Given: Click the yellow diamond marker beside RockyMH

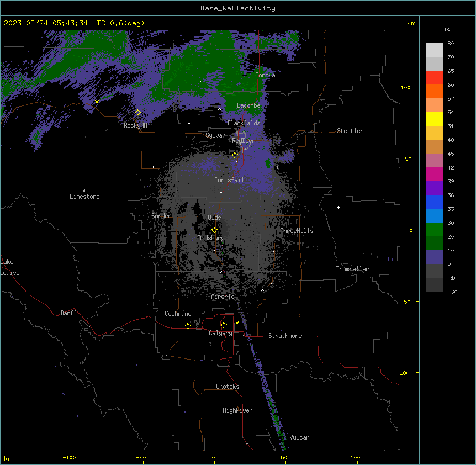Looking at the screenshot, I should click(137, 113).
